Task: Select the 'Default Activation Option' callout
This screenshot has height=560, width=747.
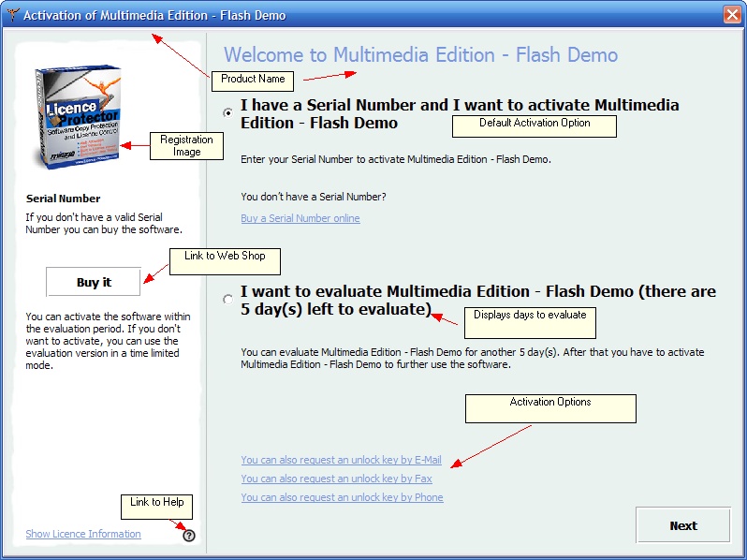Action: [x=535, y=125]
